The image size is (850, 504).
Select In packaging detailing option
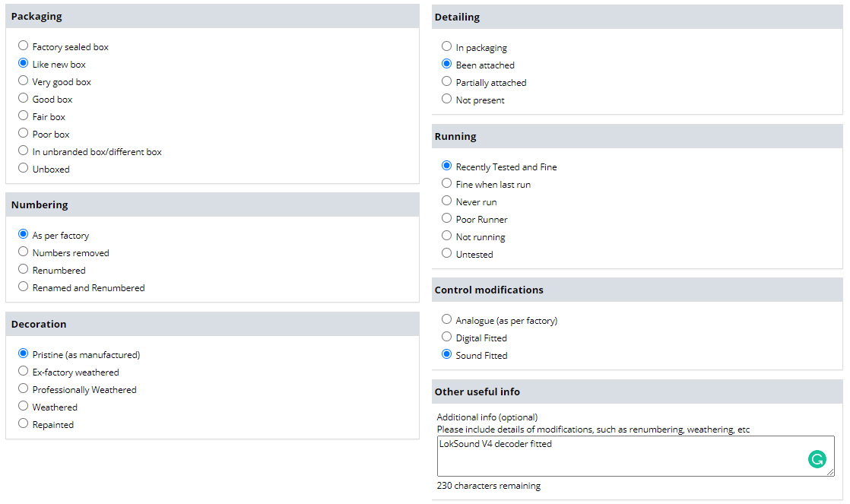click(447, 47)
